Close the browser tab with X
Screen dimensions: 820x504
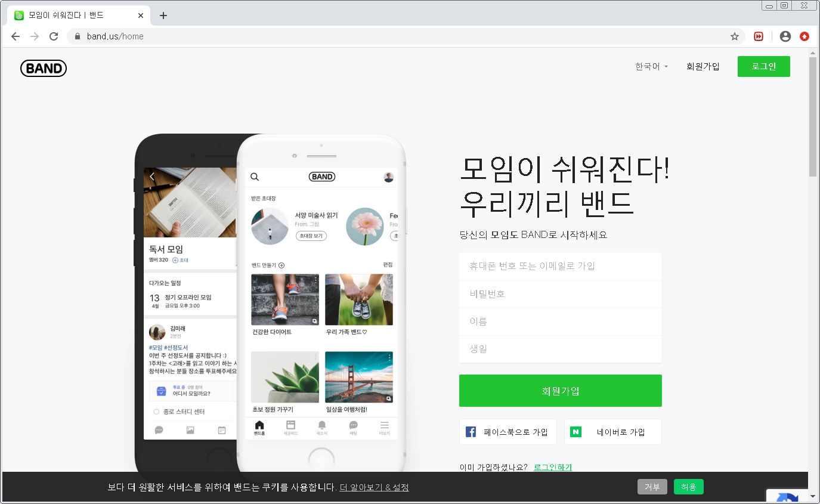140,16
